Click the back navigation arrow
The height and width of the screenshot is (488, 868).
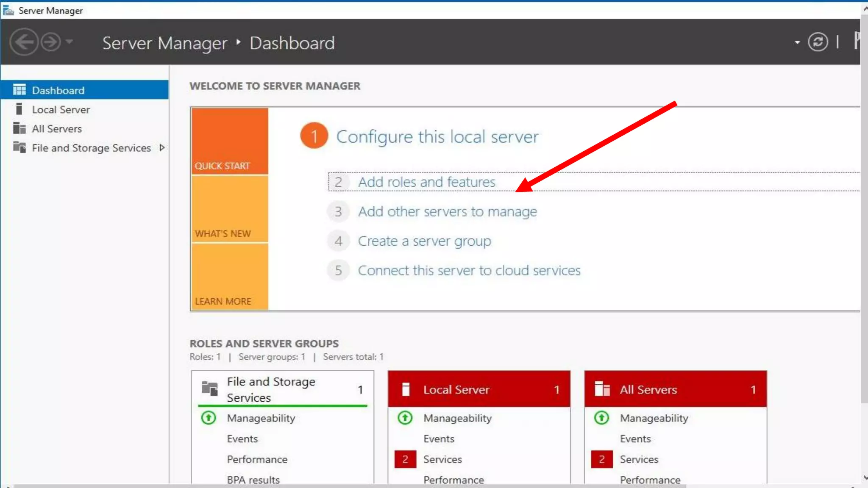point(24,42)
